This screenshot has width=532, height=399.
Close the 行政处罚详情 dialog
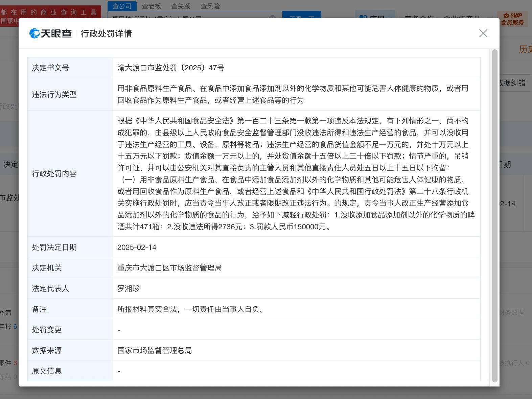[x=483, y=33]
